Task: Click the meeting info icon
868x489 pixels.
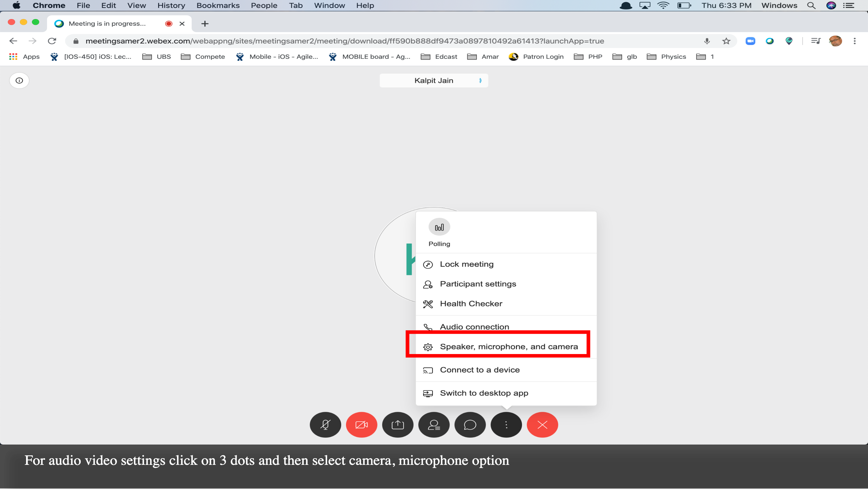Action: point(19,80)
